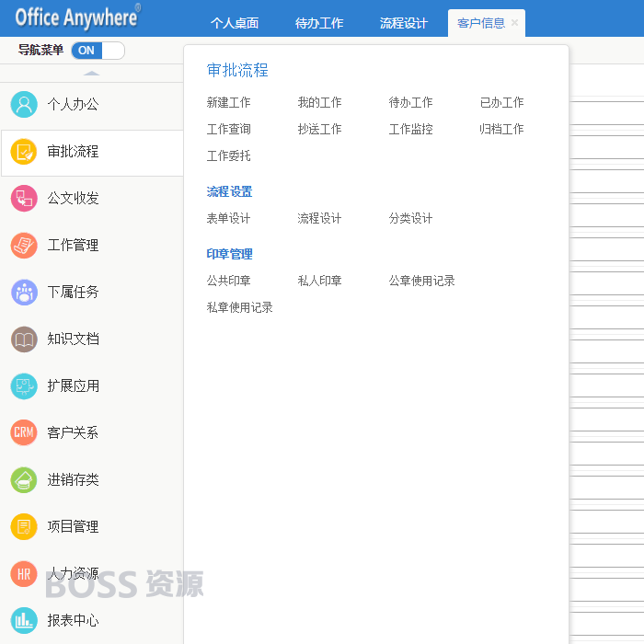This screenshot has width=644, height=644.
Task: Open 新建工作 in the 审批流程 menu
Action: (229, 102)
